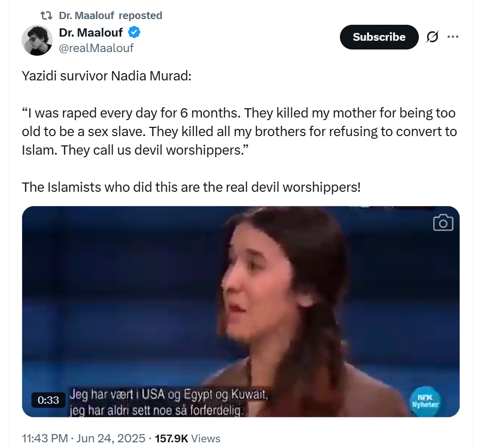Click the 0:33 video duration badge
Screen dimensions: 489x448
click(x=48, y=400)
